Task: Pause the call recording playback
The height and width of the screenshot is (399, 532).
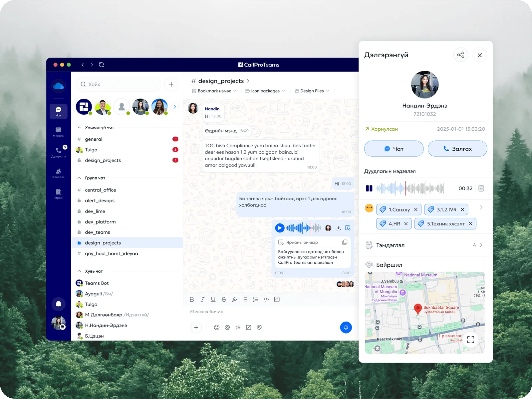Action: [x=369, y=189]
